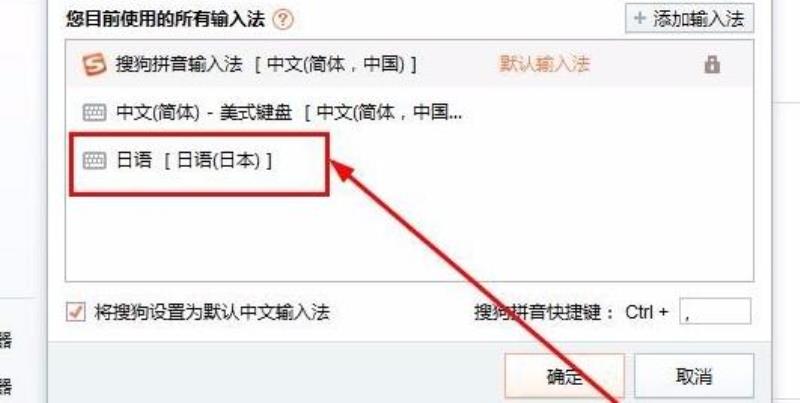Click the 默认输入法 orange label
The height and width of the screenshot is (403, 800).
[x=544, y=64]
